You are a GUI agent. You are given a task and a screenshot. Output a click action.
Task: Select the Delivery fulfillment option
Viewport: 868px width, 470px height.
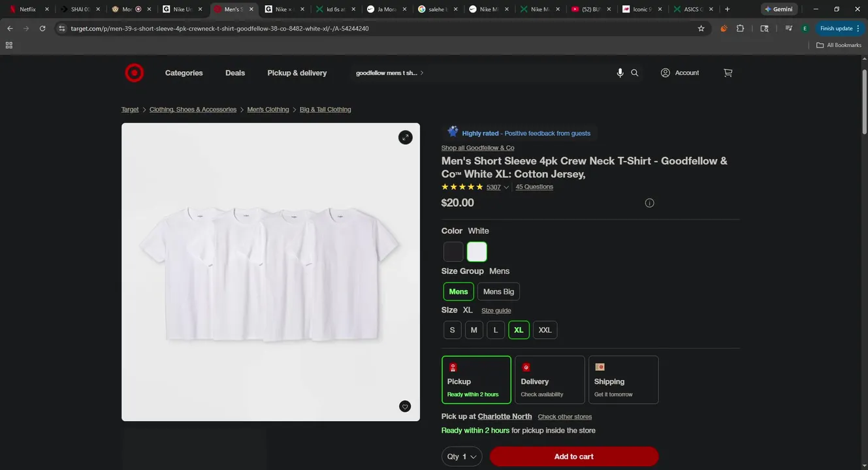550,380
